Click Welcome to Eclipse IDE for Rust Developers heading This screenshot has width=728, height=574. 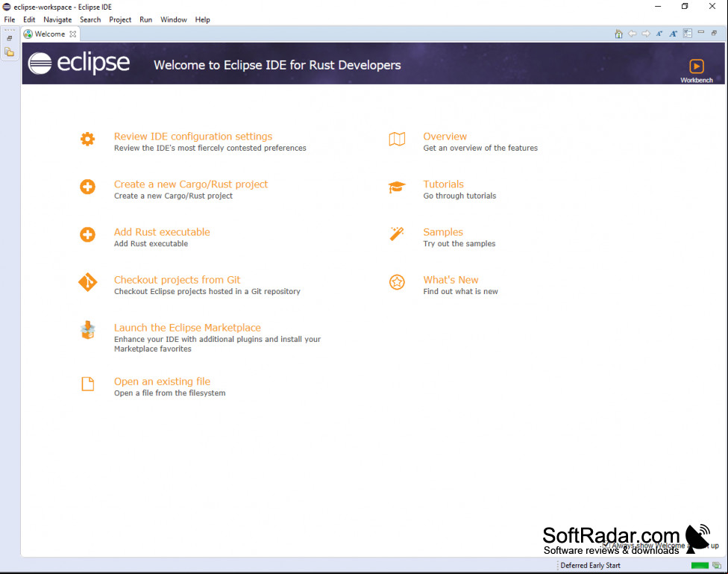click(x=277, y=65)
